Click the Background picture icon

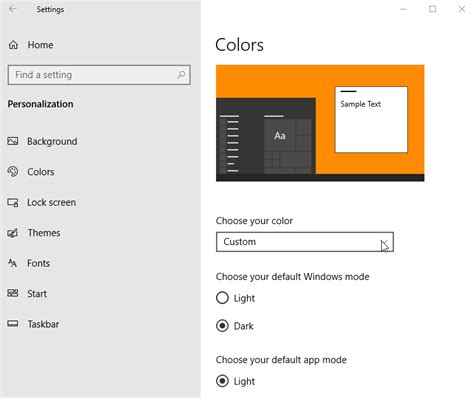coord(13,141)
